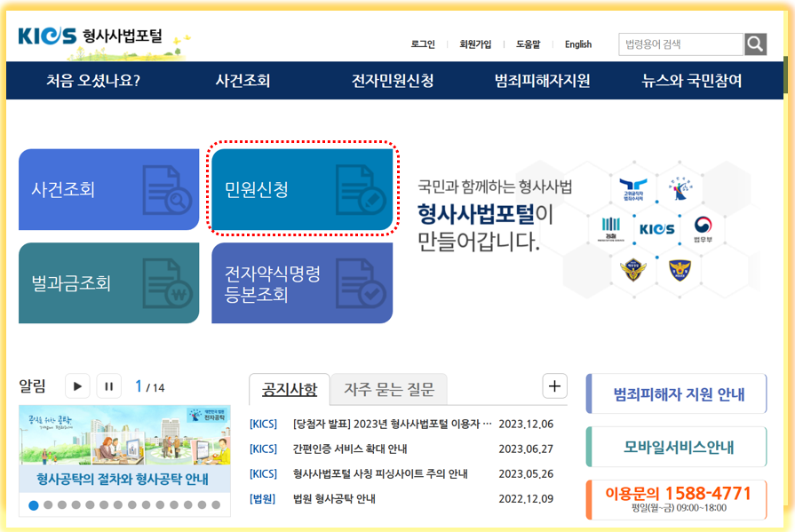795x532 pixels.
Task: Expand the notice list via plus button
Action: coord(554,385)
